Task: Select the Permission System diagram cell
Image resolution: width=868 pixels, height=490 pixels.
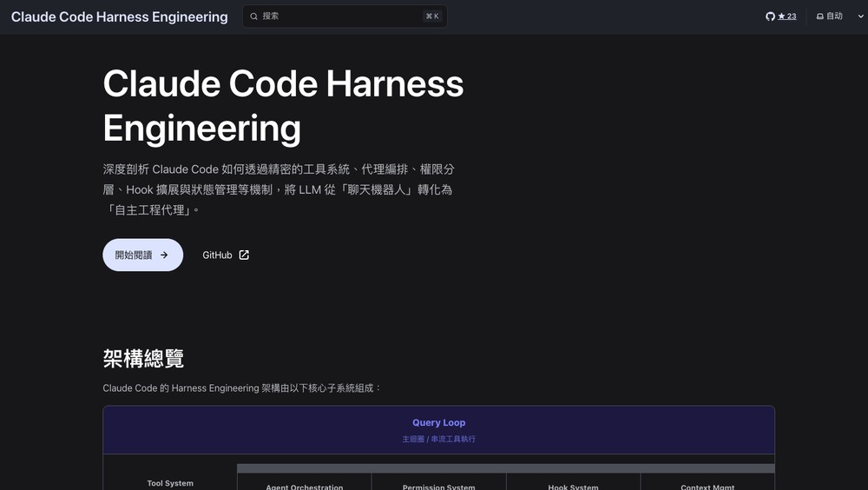Action: point(438,482)
